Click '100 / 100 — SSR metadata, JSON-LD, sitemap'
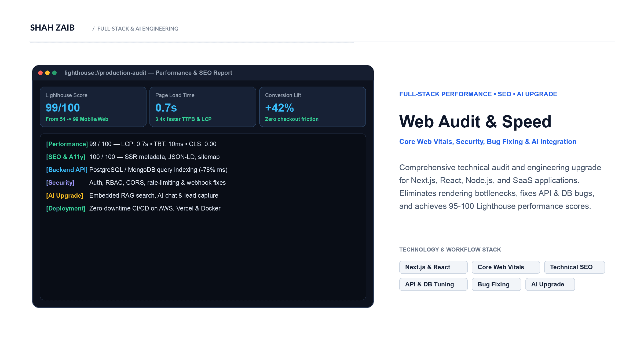Screen dimensions: 644x362 point(155,157)
